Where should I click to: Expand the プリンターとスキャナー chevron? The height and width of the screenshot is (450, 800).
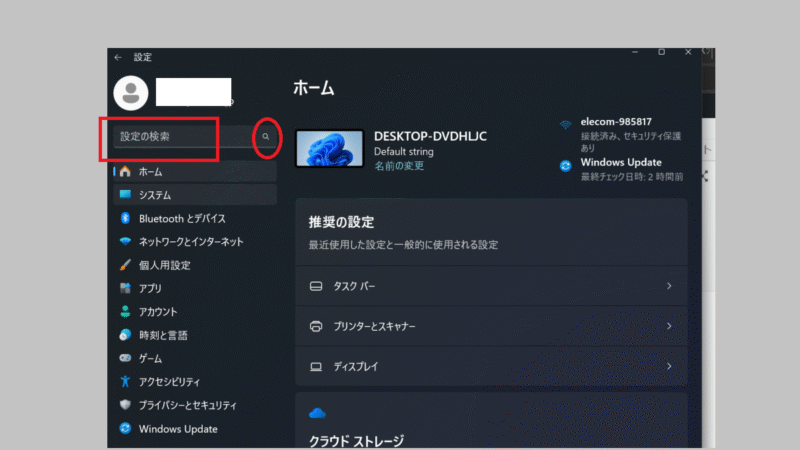tap(669, 326)
